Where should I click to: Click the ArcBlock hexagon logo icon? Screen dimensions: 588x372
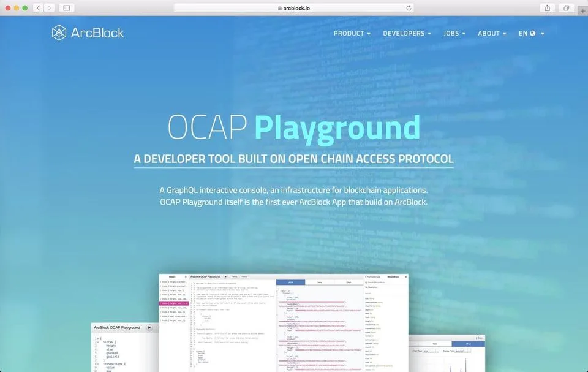59,32
